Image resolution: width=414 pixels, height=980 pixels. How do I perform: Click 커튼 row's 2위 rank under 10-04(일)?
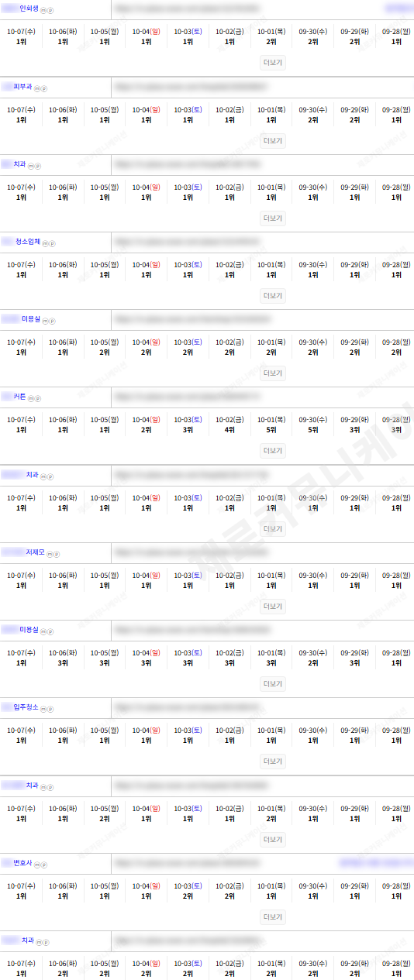(146, 430)
